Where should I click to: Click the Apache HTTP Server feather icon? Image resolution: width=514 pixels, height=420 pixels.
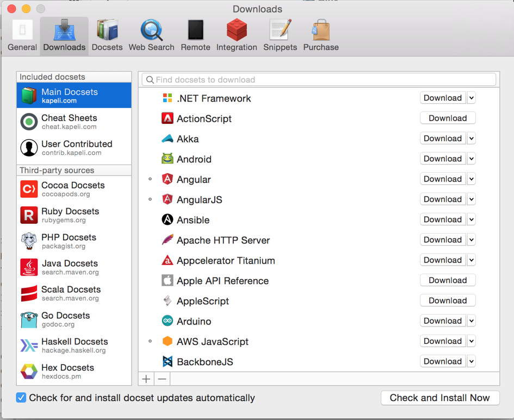[x=168, y=240]
